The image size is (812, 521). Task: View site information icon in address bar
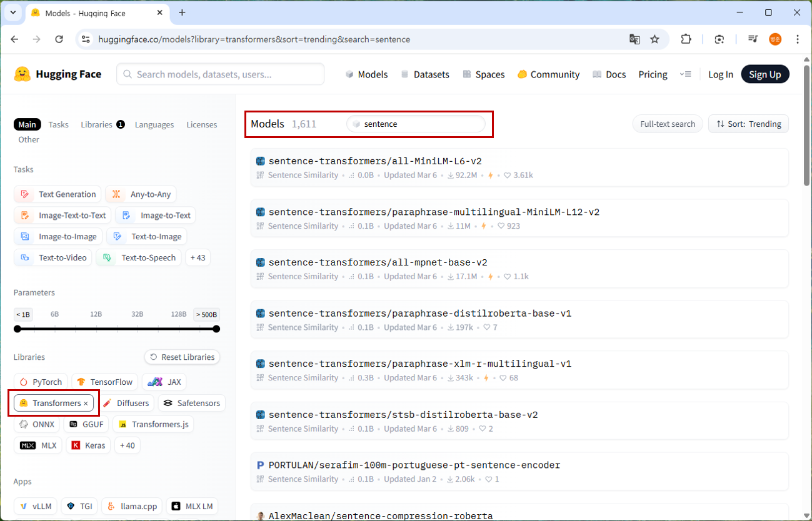[x=86, y=39]
